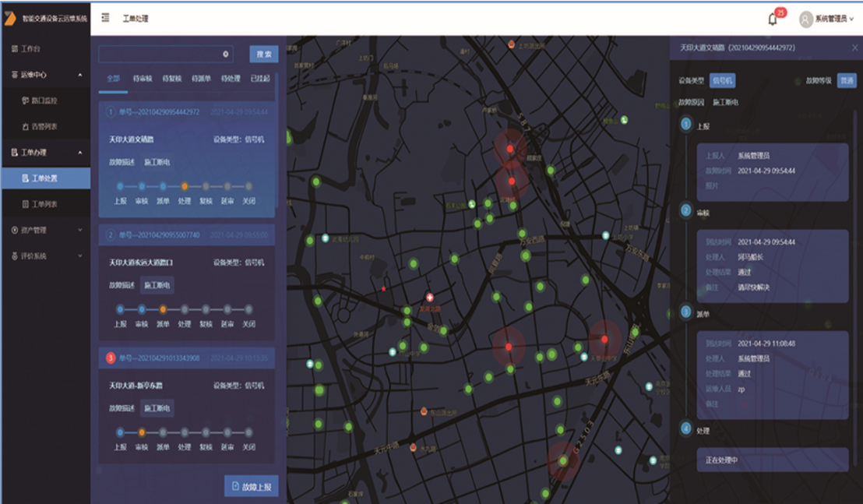Switch to the 待派单 tab

pos(202,79)
